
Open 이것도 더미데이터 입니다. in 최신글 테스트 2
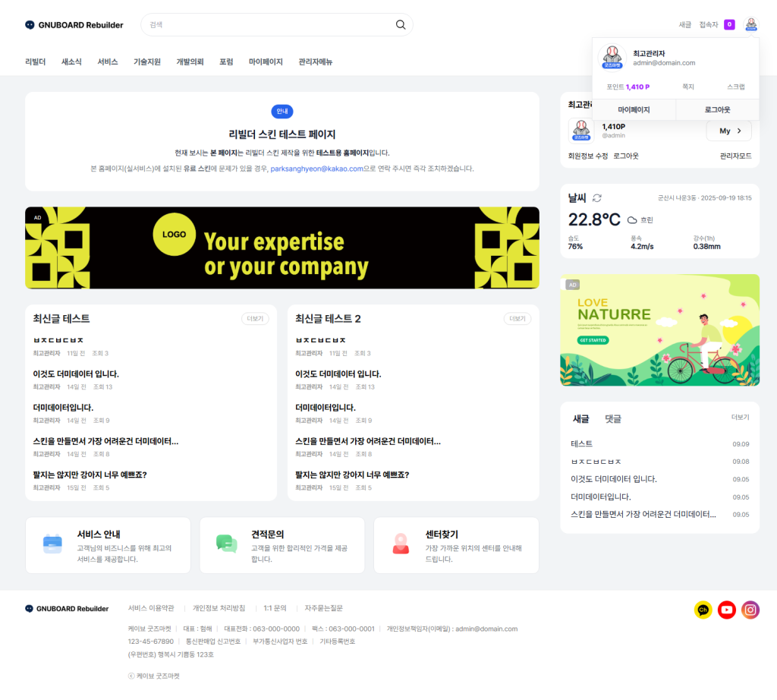point(338,374)
